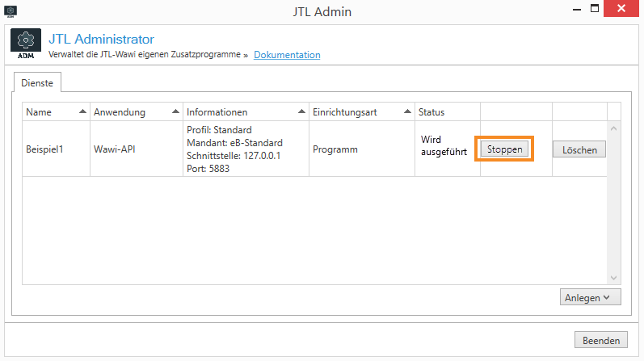Click the sort arrow in Name column

82,111
